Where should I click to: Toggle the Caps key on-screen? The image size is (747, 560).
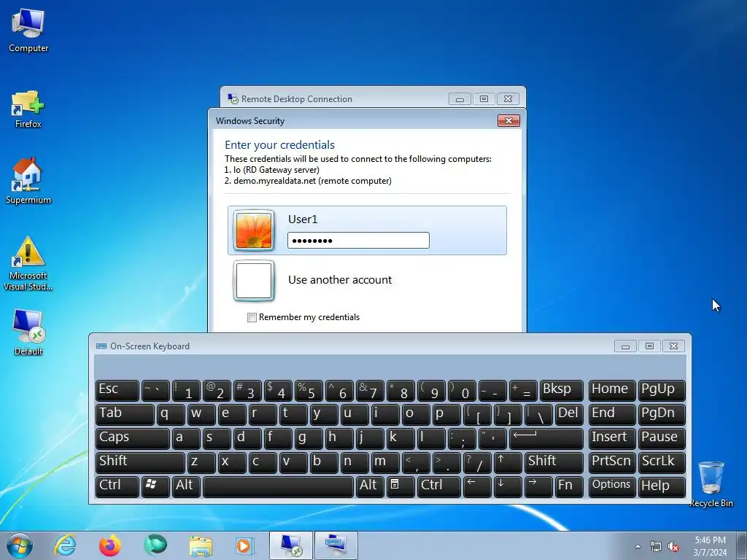(x=133, y=438)
